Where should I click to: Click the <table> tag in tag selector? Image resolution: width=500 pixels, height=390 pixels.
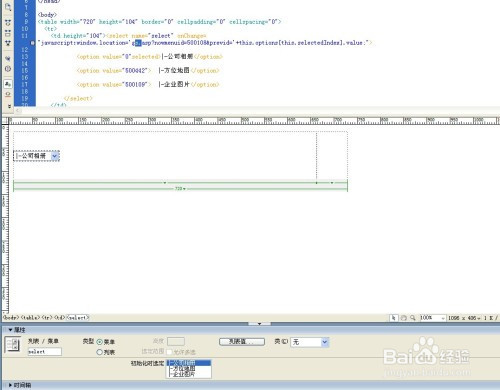[x=30, y=317]
